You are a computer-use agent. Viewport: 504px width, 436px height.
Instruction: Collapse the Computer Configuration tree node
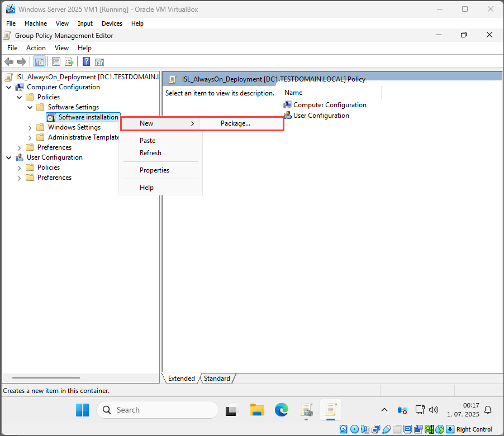[9, 87]
